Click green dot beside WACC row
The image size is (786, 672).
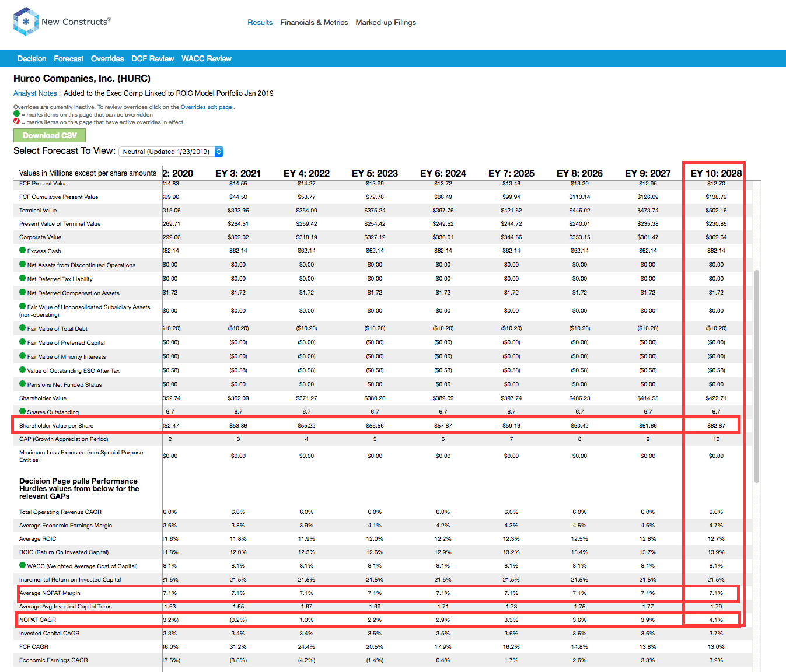click(x=23, y=565)
